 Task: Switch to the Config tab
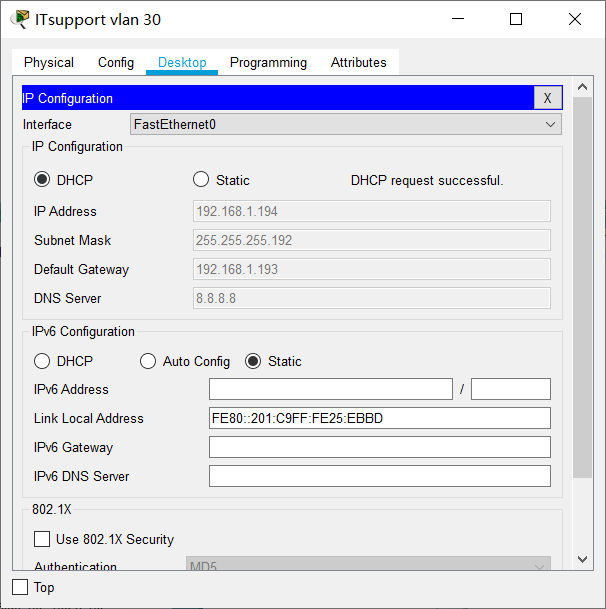116,63
